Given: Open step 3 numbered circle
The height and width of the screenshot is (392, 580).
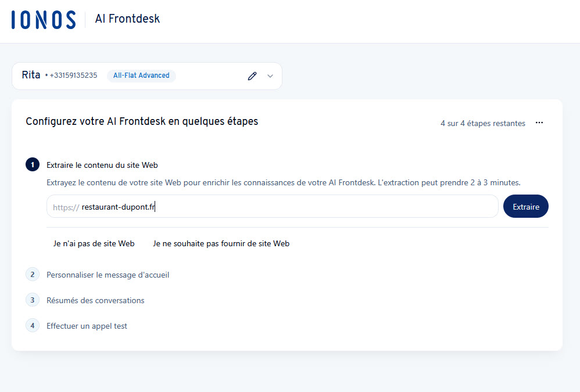Looking at the screenshot, I should (33, 300).
